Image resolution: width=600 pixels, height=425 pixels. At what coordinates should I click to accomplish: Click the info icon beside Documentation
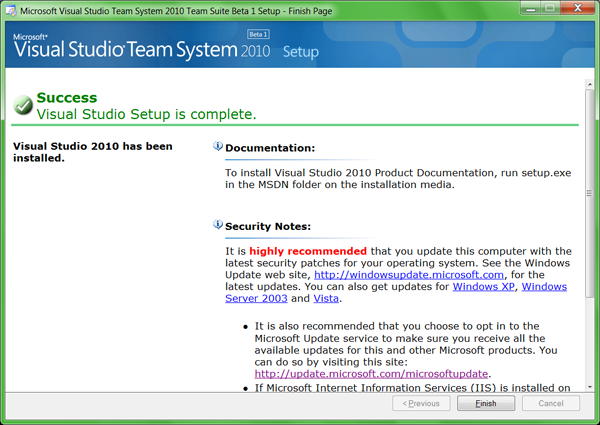(218, 146)
